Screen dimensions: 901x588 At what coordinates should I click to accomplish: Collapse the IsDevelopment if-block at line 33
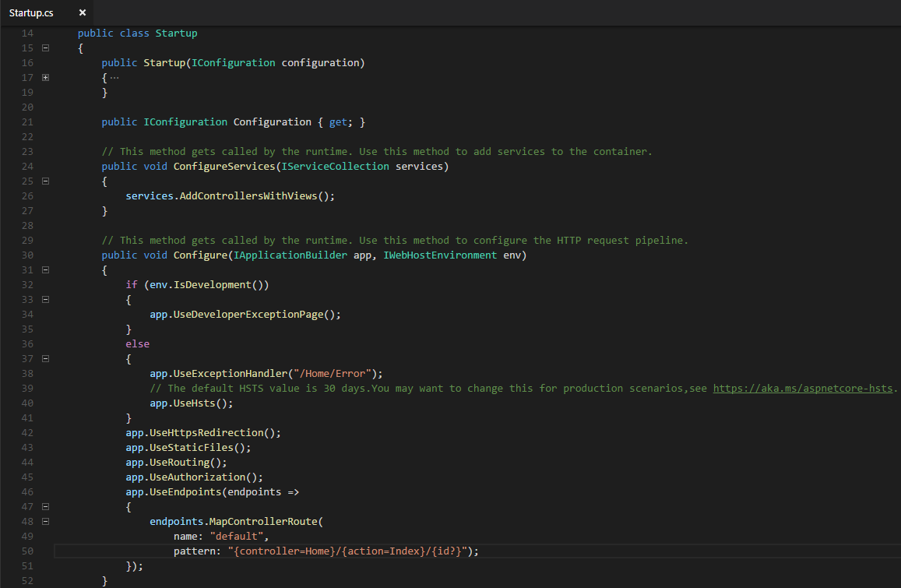click(45, 299)
